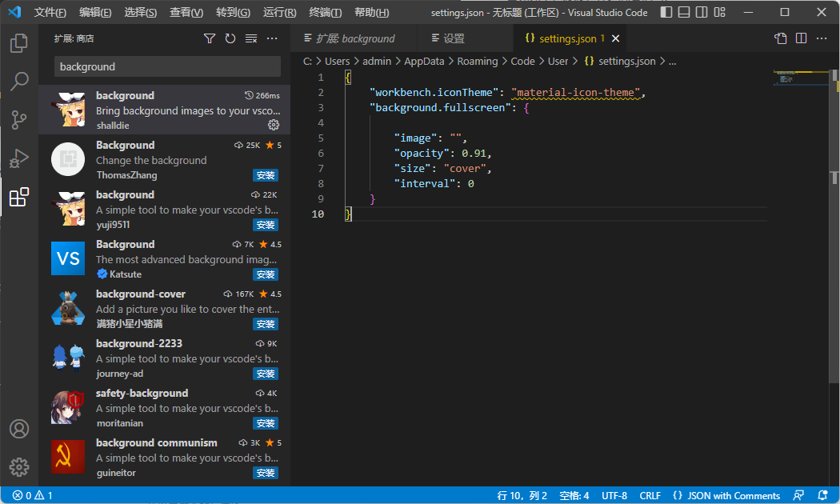The image size is (840, 504).
Task: Open the 查看(V) menu
Action: [x=186, y=12]
